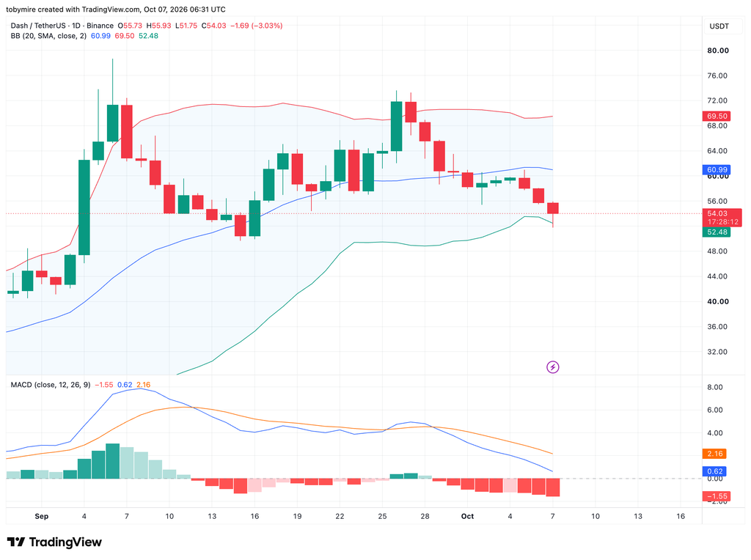Click the BB basis value 60.99 in legend
The image size is (751, 560).
coord(100,36)
